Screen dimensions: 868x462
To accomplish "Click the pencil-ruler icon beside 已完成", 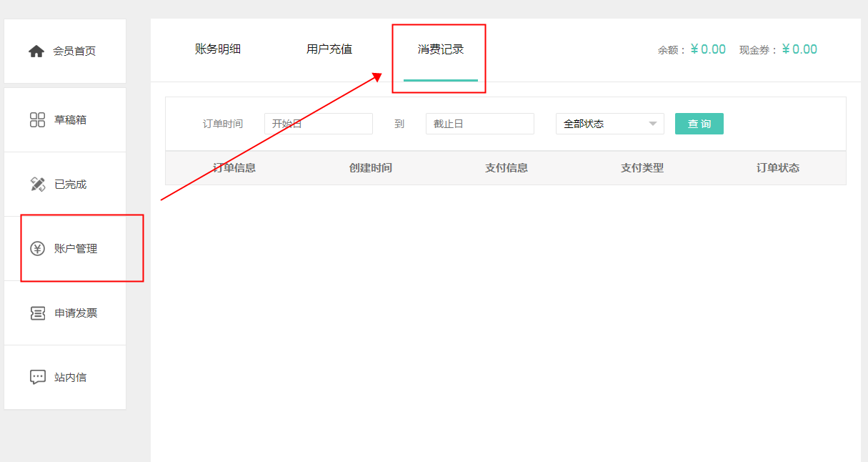I will point(37,185).
